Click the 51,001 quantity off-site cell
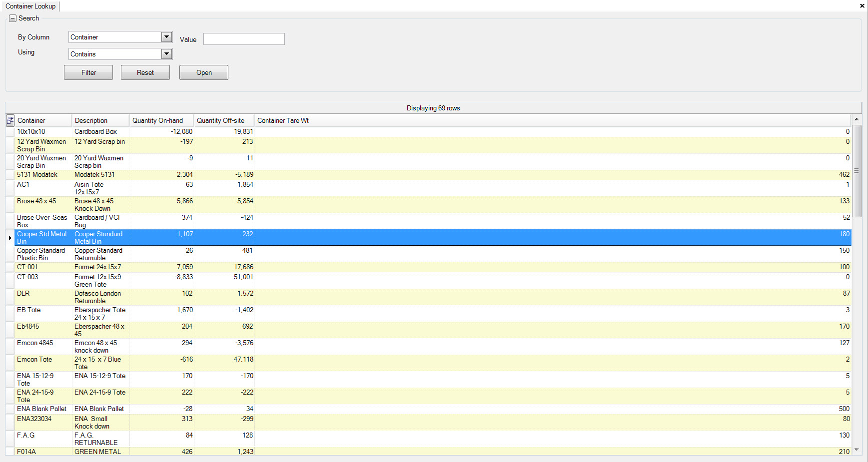 click(x=224, y=281)
